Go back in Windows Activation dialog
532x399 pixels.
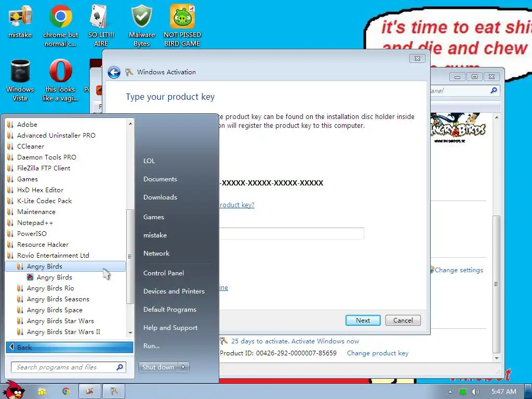(x=114, y=72)
